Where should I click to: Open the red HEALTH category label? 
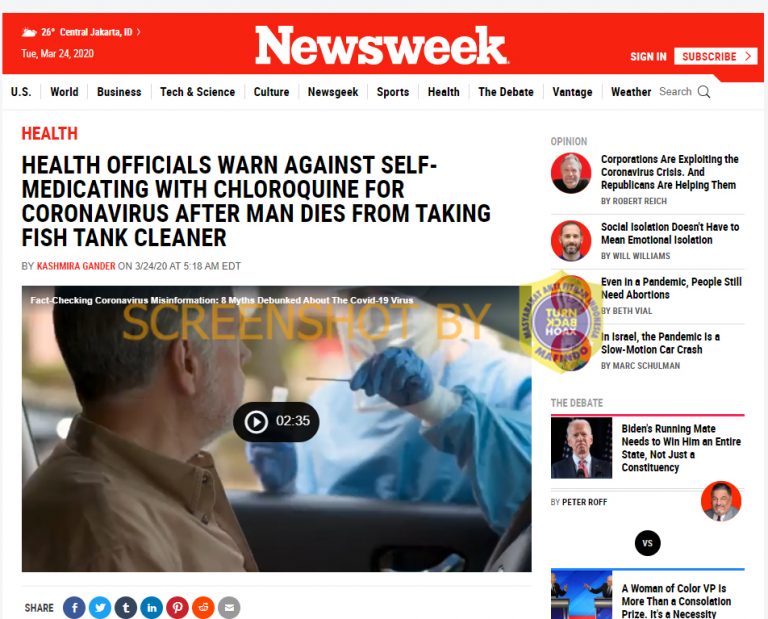tap(49, 134)
